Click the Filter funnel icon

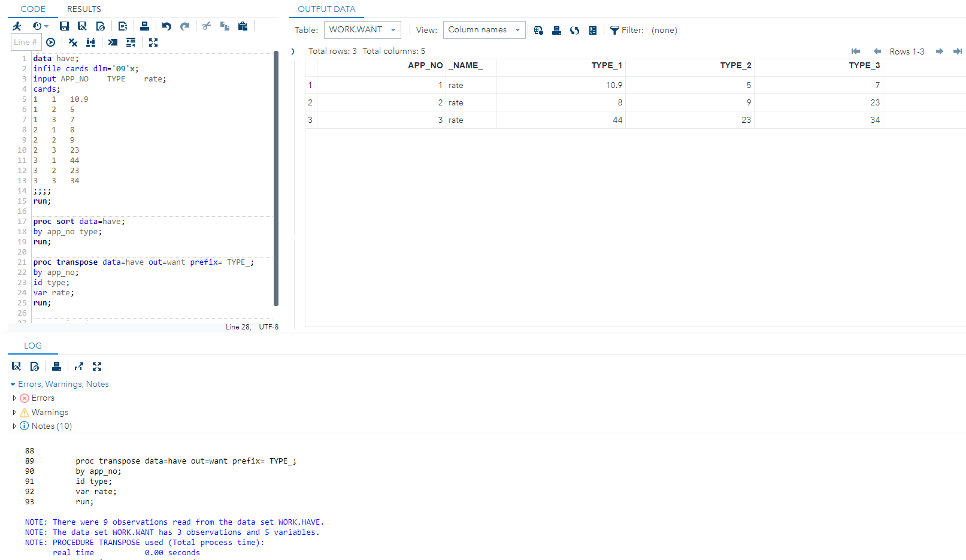click(x=614, y=31)
